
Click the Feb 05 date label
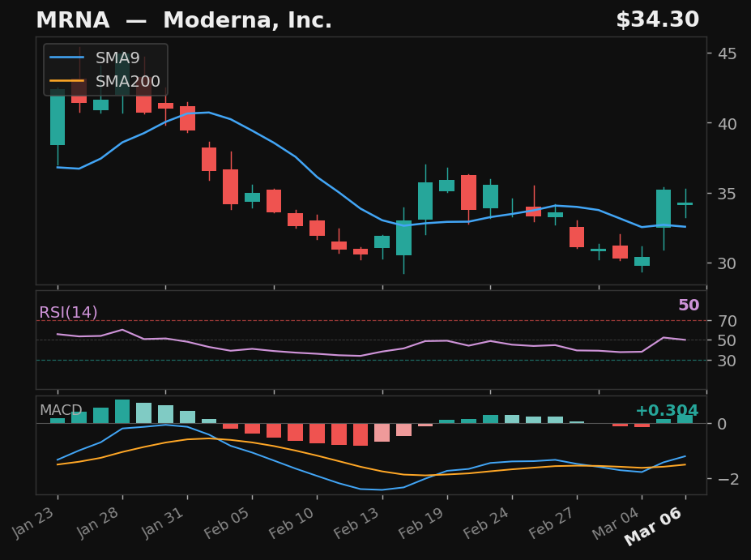coord(226,522)
